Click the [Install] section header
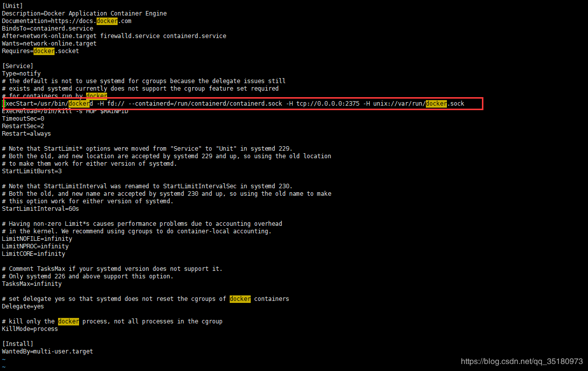 pos(18,343)
